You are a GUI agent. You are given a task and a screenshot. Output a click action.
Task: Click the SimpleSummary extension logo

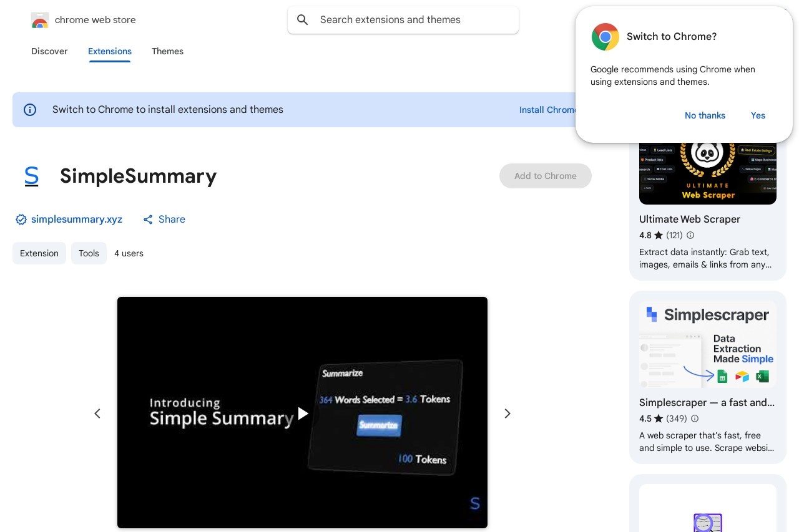[31, 176]
